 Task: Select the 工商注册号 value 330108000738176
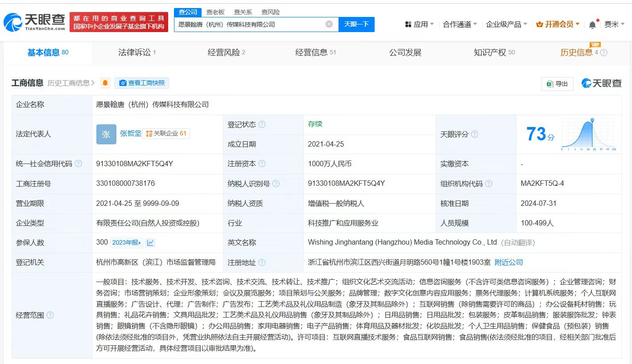(126, 184)
